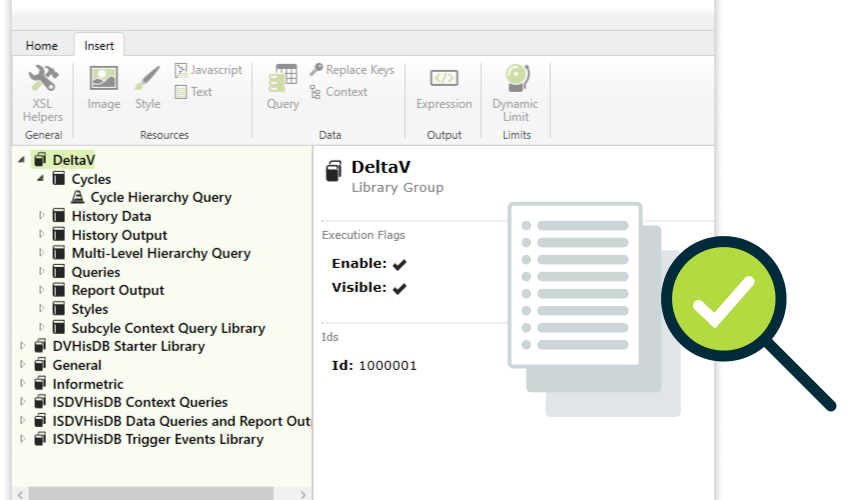Toggle the Enable execution flag checkmark
The height and width of the screenshot is (500, 868).
(x=399, y=265)
